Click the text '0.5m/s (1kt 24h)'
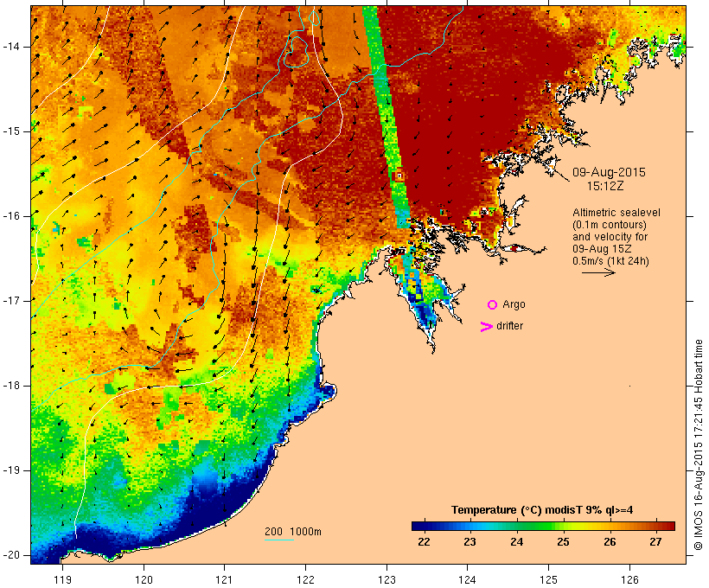The image size is (709, 588). point(610,261)
